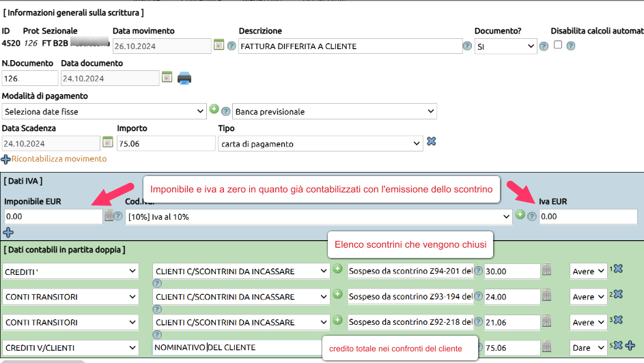Open CLIENTI C/SCONTRINI DA INCASSARE dropdown in 24.00 row
This screenshot has height=363, width=644.
pos(241,297)
